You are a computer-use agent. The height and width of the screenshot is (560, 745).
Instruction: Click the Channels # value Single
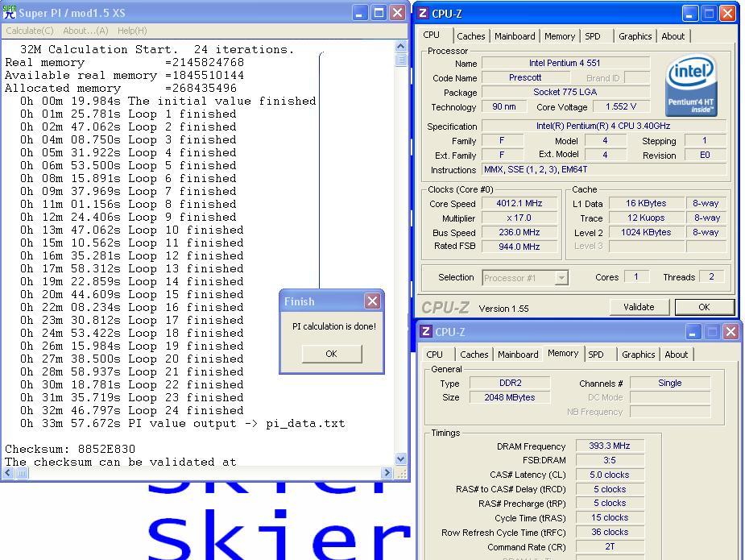click(x=670, y=383)
